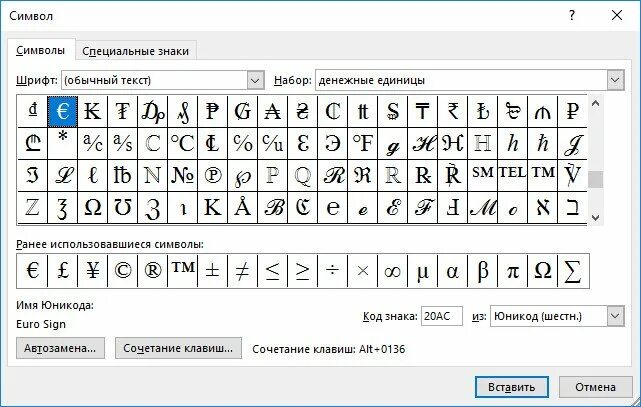Select the Kelvin K symbol in last row
Screen dimensions: 641x407
tap(213, 208)
